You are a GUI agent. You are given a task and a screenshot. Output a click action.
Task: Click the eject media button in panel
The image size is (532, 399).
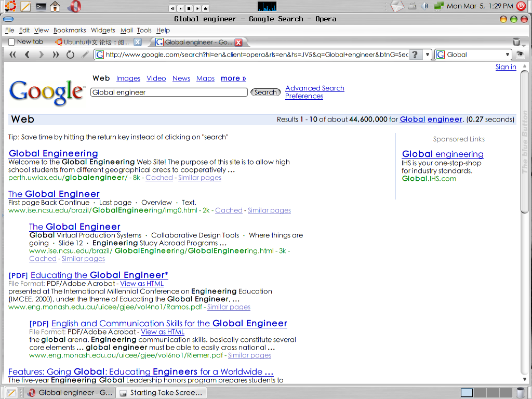tap(205, 8)
